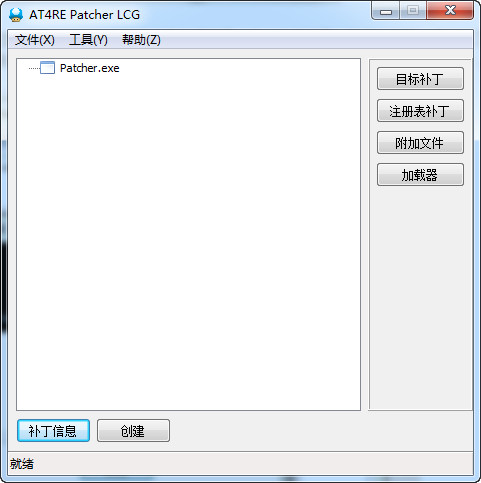Click empty menu bar space right of 帮助(Z)
The image size is (481, 483).
[317, 40]
